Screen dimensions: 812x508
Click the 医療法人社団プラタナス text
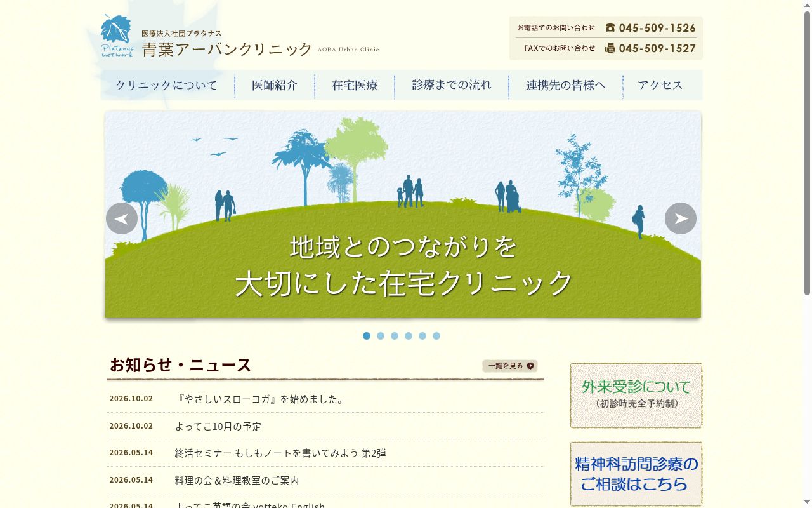[181, 33]
